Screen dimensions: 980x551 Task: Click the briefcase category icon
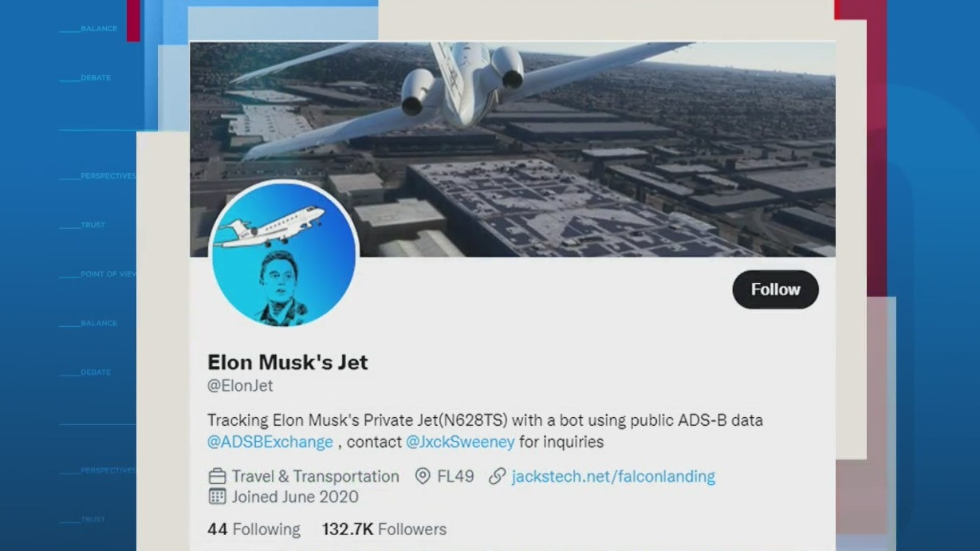click(217, 477)
